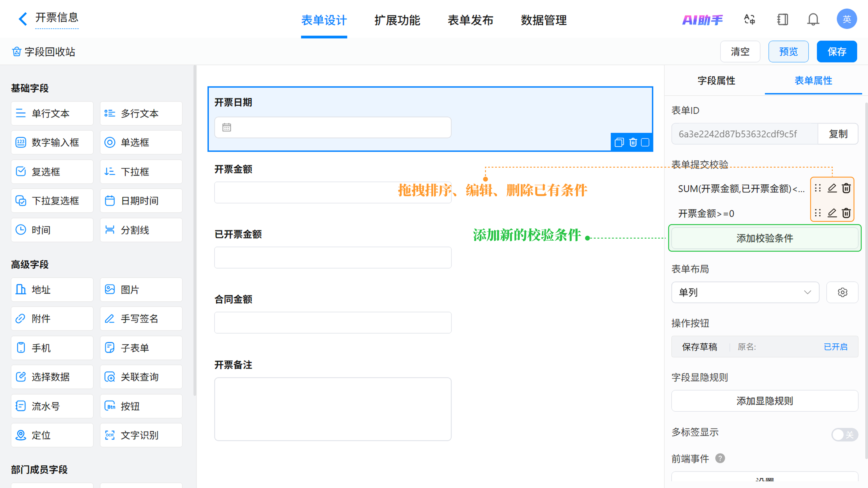868x488 pixels.
Task: Click the 已开票金额 input field
Action: coord(333,258)
